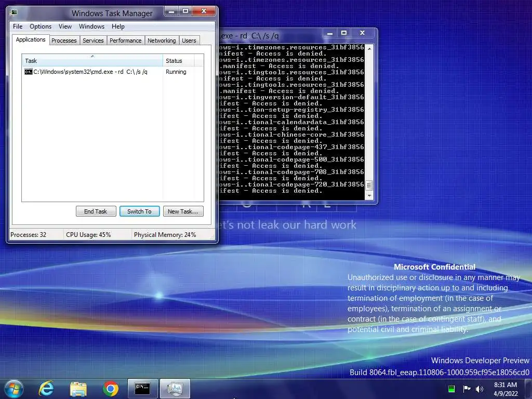Open the Start menu orb
Viewport: 532px width, 399px height.
pos(13,389)
